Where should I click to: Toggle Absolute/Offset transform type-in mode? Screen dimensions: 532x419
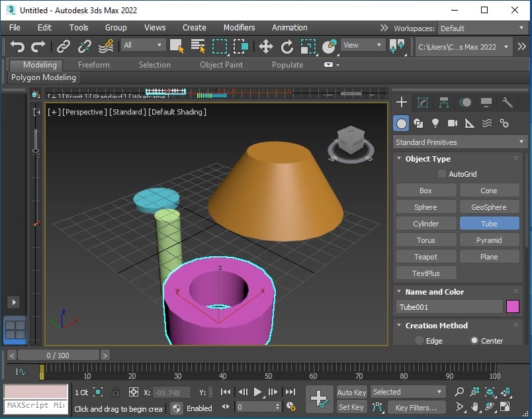134,393
